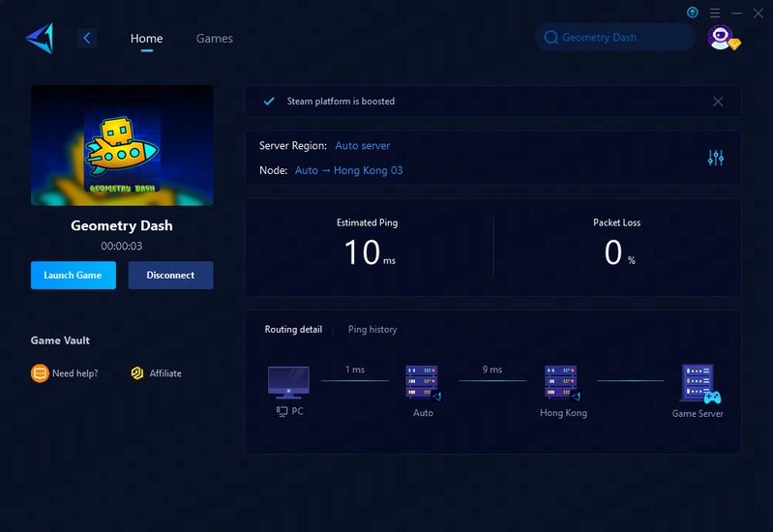Open the server settings sliders icon
This screenshot has height=532, width=773.
click(x=716, y=158)
